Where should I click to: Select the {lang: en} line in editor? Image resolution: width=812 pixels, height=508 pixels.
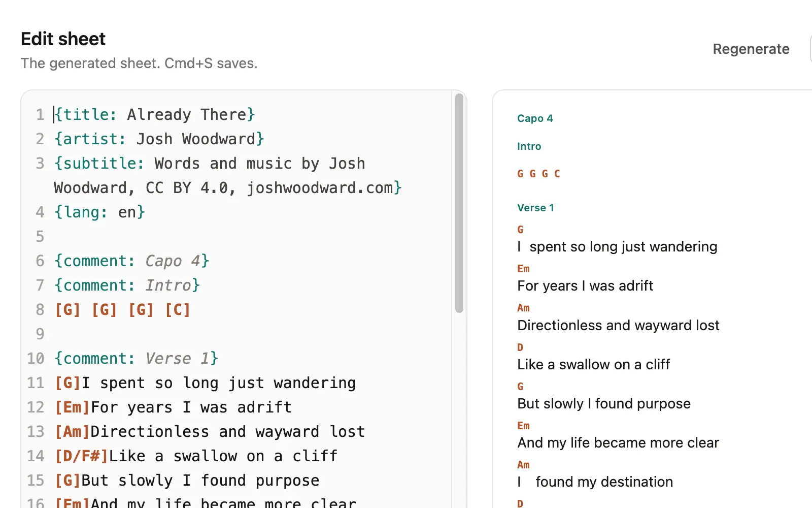pos(99,212)
